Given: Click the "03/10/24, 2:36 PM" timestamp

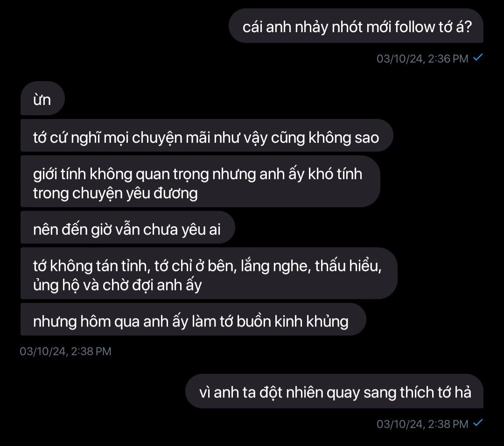Looking at the screenshot, I should coord(422,59).
